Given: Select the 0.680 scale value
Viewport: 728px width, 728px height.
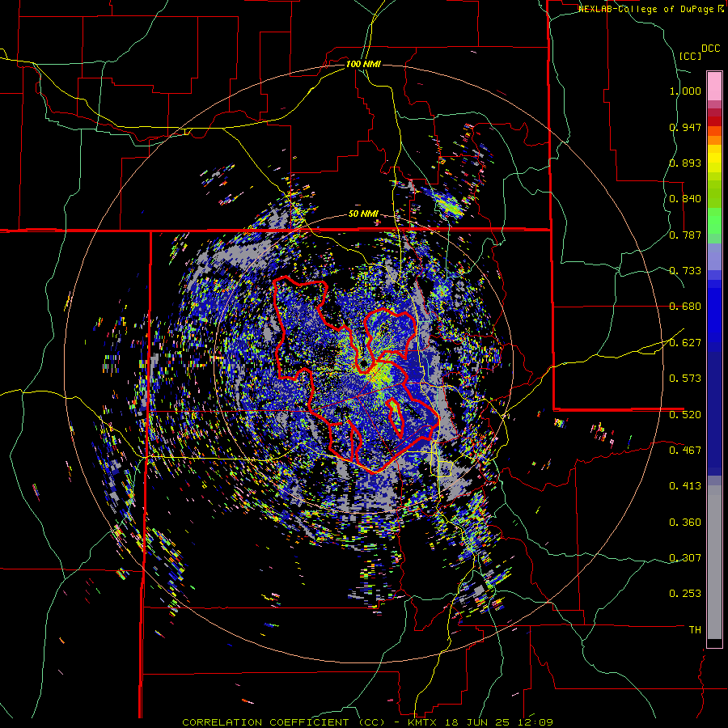Looking at the screenshot, I should (x=685, y=307).
